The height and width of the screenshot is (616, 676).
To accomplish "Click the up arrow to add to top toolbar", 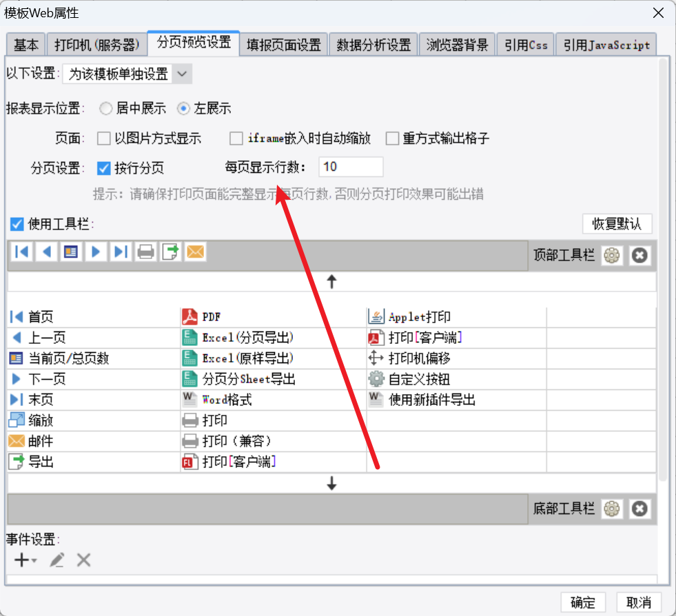I will click(x=331, y=281).
